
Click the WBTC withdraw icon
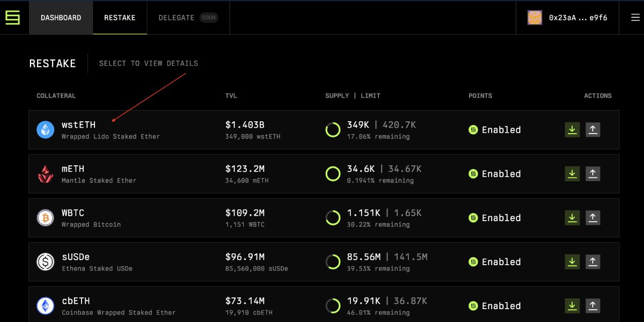click(x=592, y=217)
